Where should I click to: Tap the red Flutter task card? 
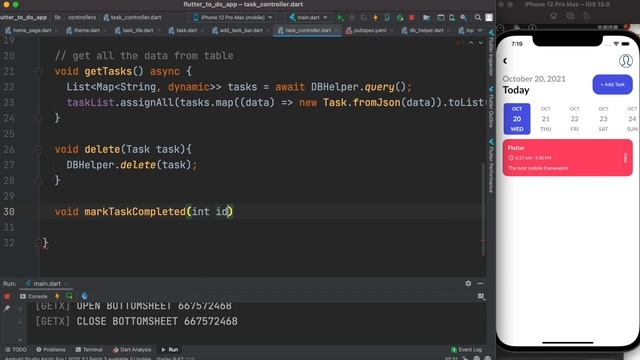[567, 158]
